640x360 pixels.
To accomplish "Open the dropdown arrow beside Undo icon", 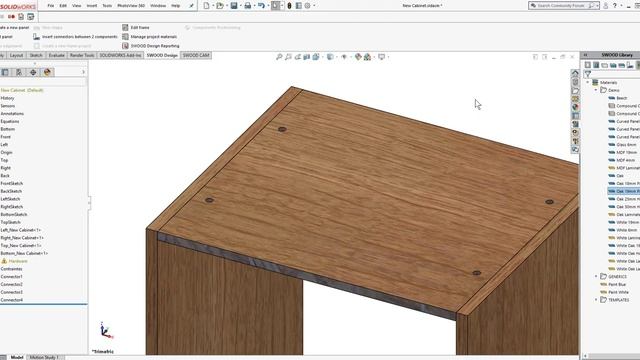I will tap(268, 6).
